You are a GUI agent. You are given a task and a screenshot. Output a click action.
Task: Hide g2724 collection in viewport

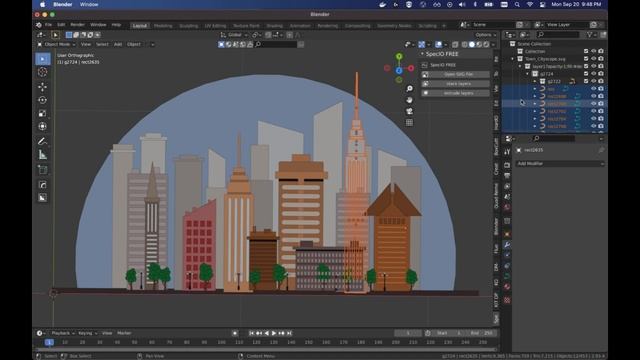pyautogui.click(x=593, y=74)
